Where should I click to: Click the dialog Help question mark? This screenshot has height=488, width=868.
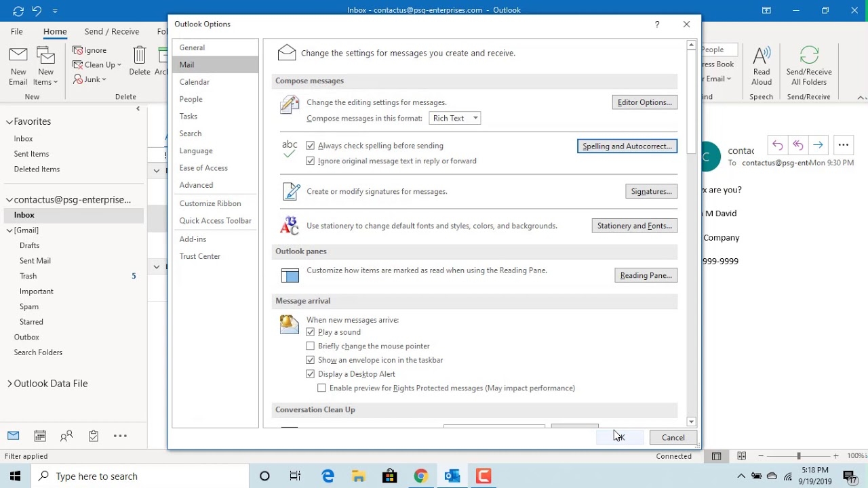click(x=656, y=24)
